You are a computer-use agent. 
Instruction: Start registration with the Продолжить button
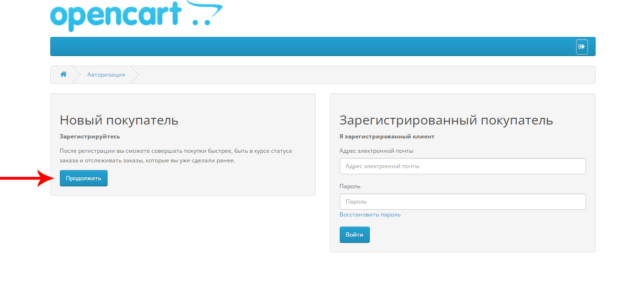83,178
